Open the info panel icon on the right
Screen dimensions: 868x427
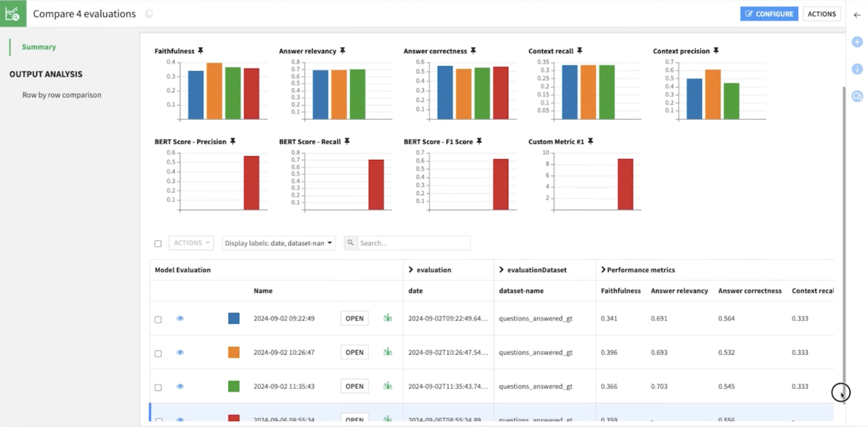coord(857,69)
